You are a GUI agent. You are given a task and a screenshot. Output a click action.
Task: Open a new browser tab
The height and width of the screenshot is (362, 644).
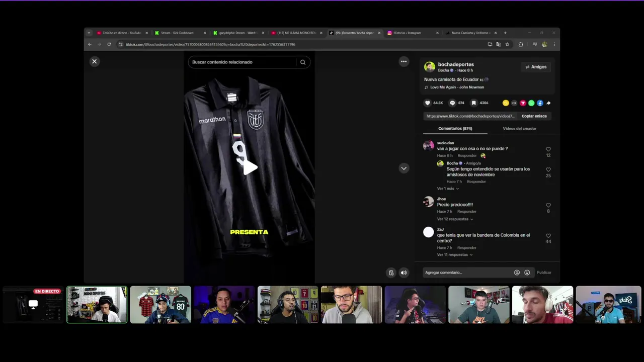[x=505, y=33]
